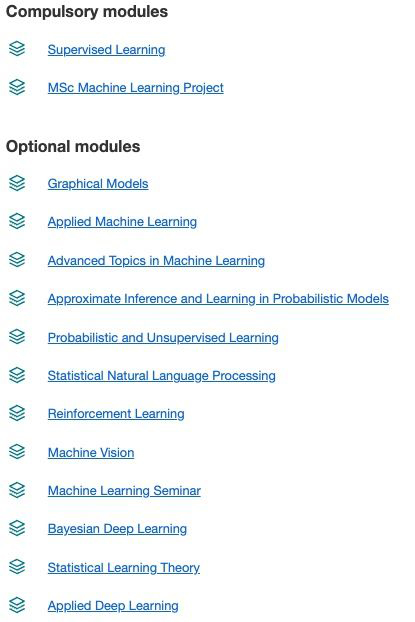Click the stack icon beside Reinforcement Learning
Screen dimensions: 415x622
17,413
